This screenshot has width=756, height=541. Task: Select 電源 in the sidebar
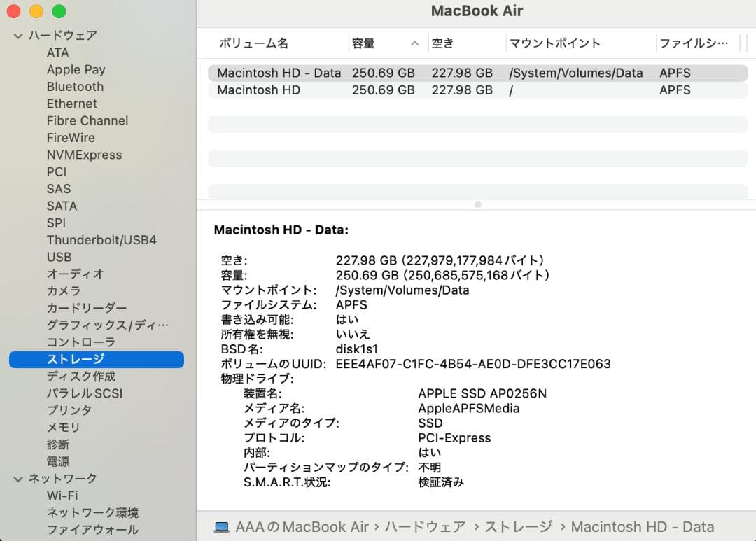[59, 461]
